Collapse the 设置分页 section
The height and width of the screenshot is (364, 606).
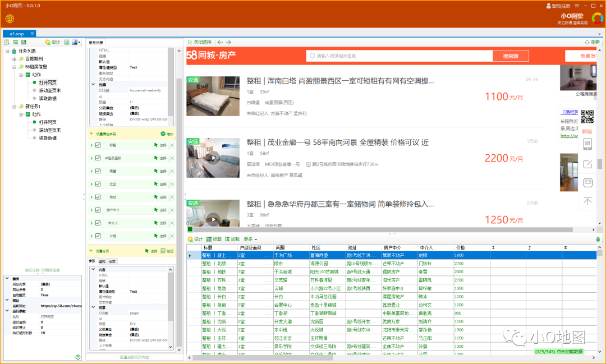click(91, 251)
